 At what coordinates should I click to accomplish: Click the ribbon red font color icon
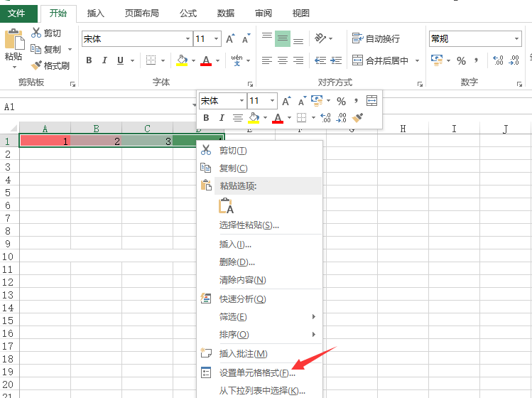pos(205,60)
